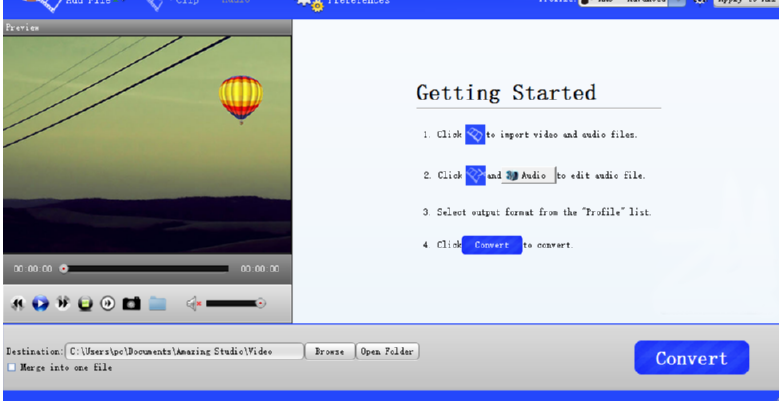
Task: Click the film icon in Getting Started step 2
Action: click(x=475, y=175)
